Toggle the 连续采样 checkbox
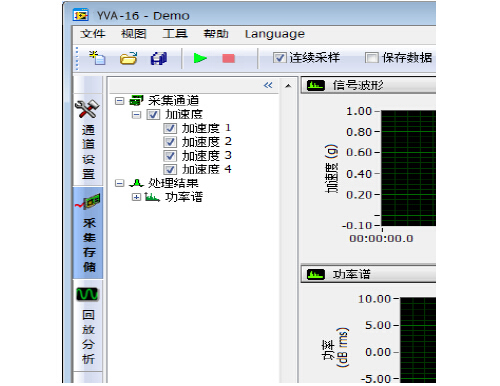The width and height of the screenshot is (500, 386). (x=279, y=58)
